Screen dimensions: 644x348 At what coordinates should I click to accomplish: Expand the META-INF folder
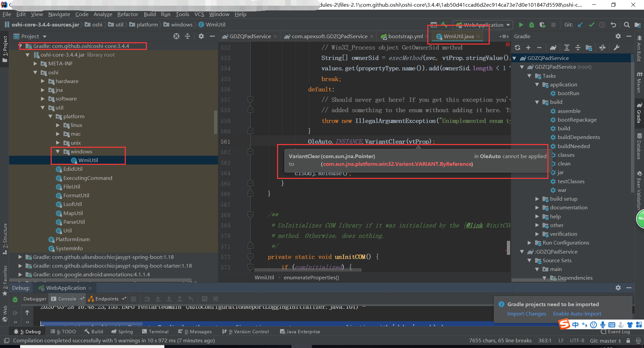35,64
